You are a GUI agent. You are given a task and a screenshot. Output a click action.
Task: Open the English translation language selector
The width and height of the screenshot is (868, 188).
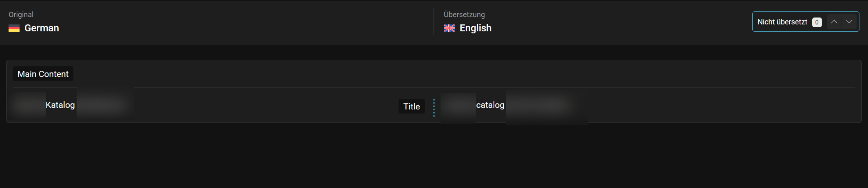(x=467, y=28)
